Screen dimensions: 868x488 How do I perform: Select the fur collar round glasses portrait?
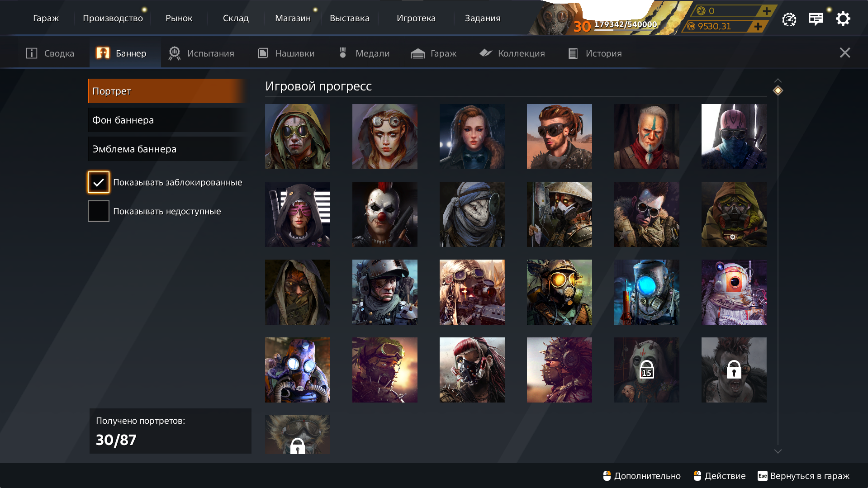tap(647, 214)
